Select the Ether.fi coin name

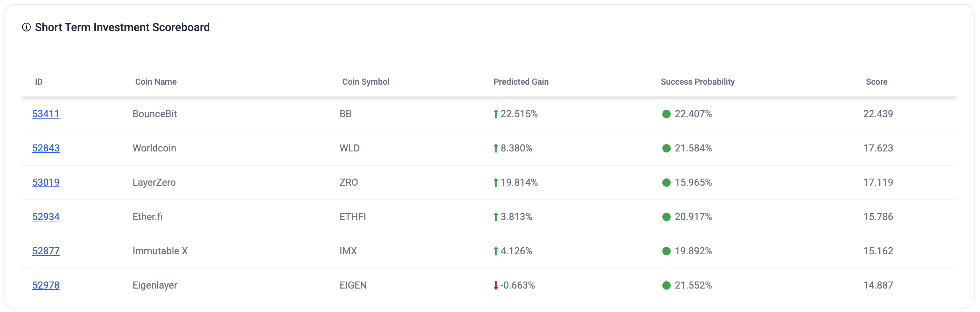(x=147, y=217)
